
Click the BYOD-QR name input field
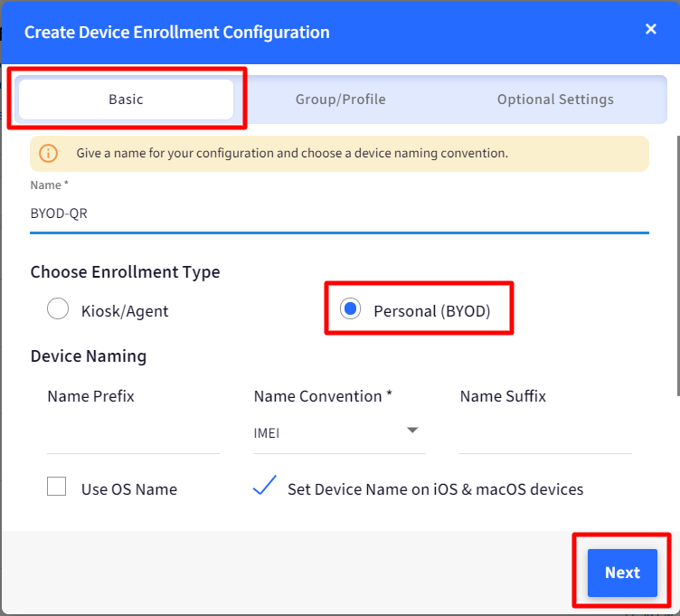click(339, 213)
